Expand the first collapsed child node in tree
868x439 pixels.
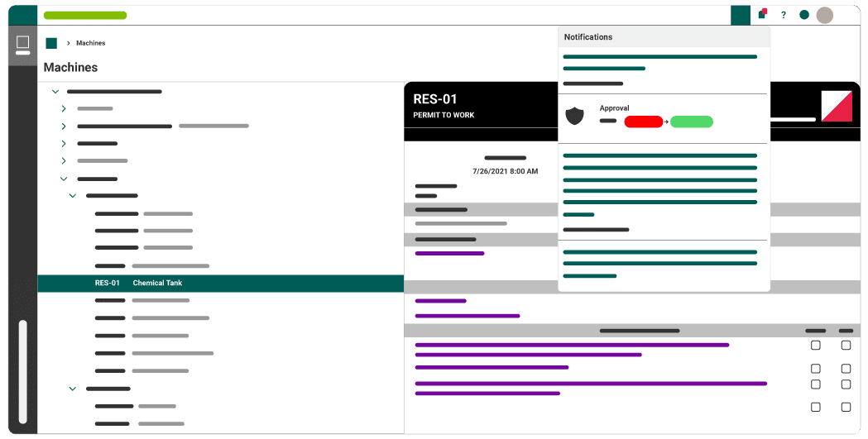64,108
